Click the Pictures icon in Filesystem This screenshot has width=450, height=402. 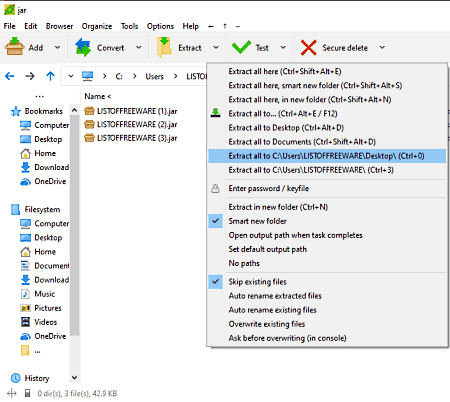pos(25,308)
